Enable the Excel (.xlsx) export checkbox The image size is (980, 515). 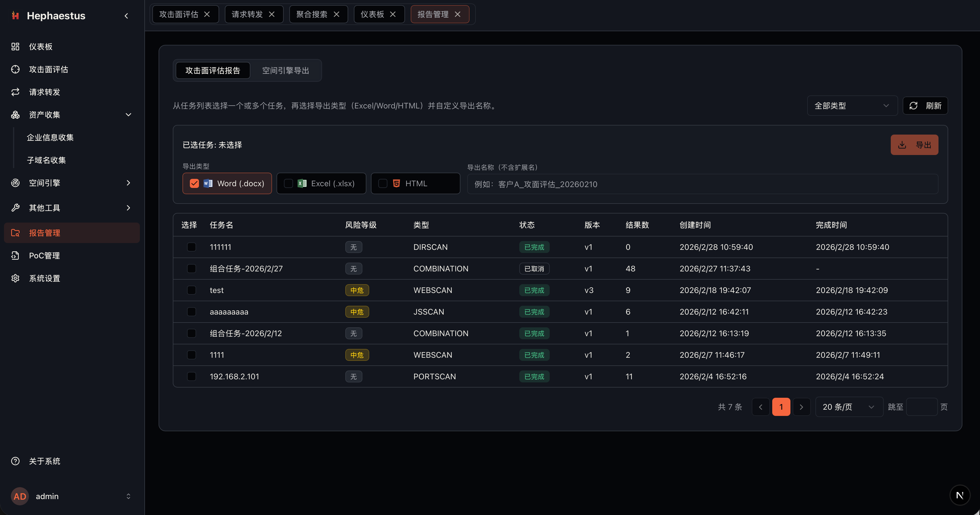tap(289, 184)
